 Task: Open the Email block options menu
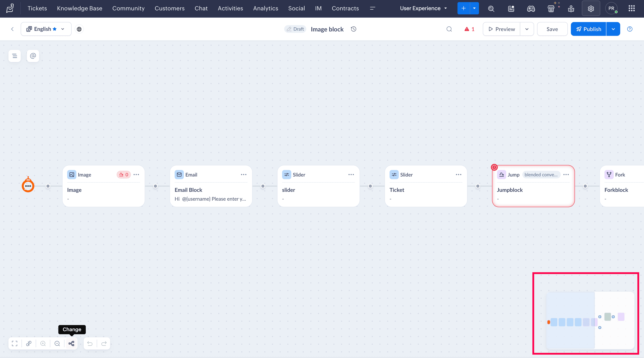click(244, 175)
